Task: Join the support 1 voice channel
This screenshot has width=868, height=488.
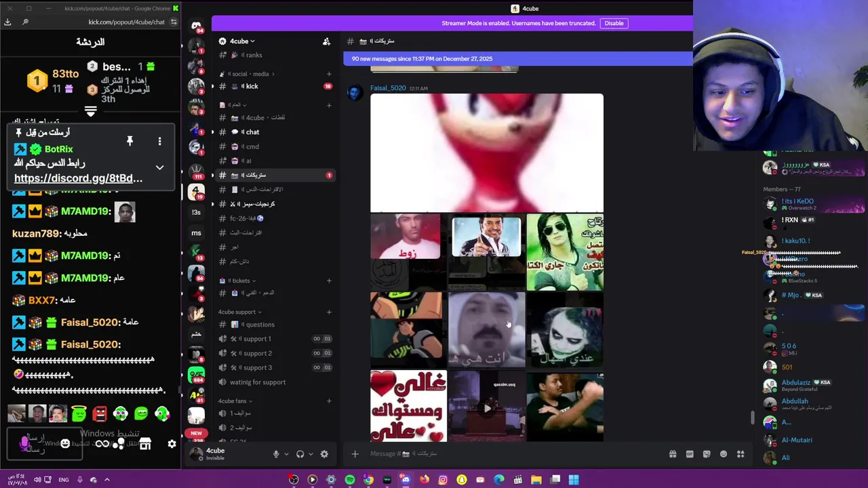Action: point(275,339)
